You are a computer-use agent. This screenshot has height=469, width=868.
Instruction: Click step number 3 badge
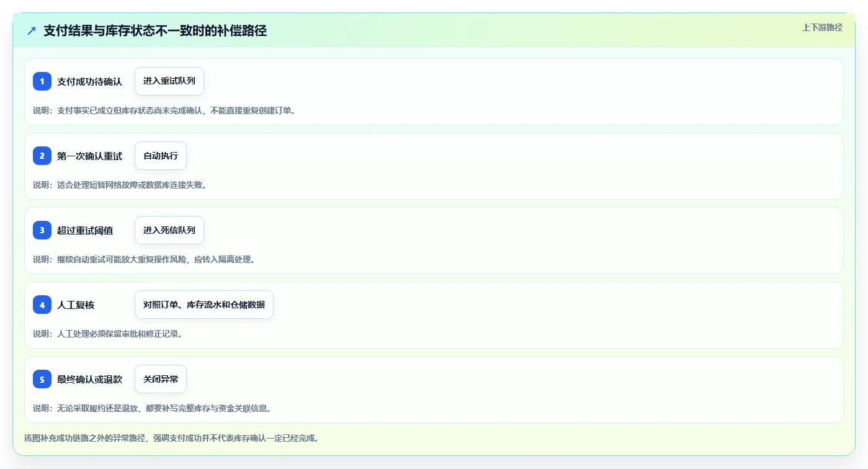[x=42, y=230]
